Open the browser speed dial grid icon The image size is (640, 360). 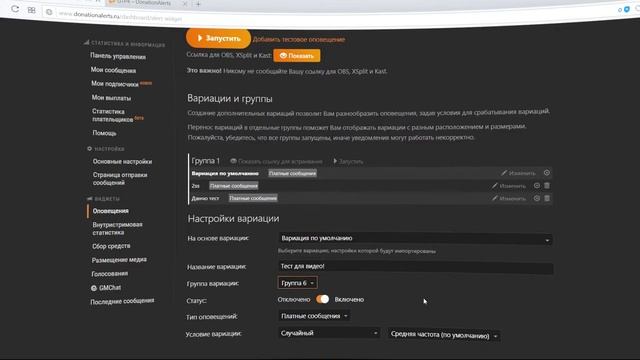(x=31, y=10)
